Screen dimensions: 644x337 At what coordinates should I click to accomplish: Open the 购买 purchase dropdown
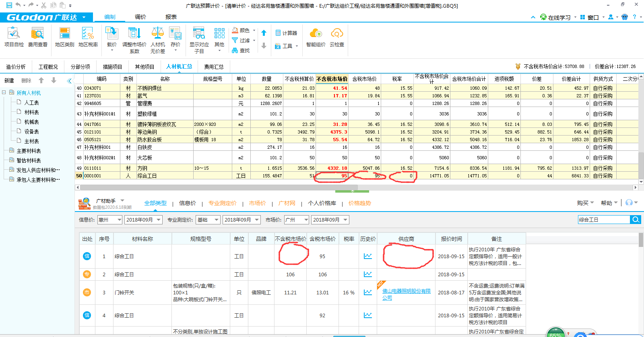(585, 203)
